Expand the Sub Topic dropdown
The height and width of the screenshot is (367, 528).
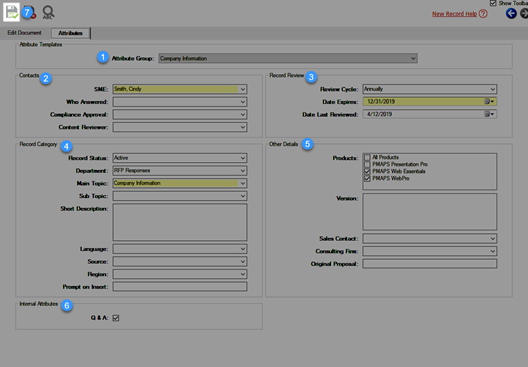[x=180, y=196]
